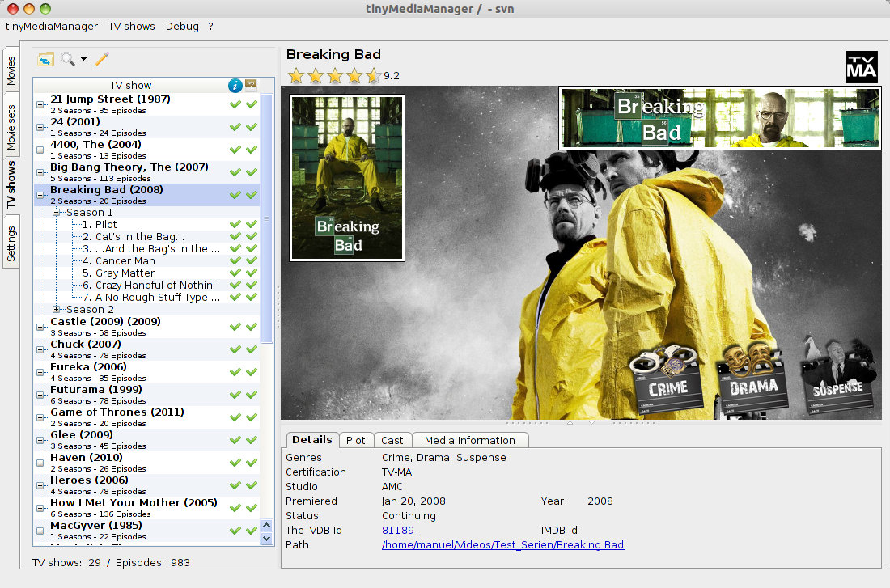Click the show list scrollbar down arrow
Viewport: 890px width, 588px height.
[267, 538]
